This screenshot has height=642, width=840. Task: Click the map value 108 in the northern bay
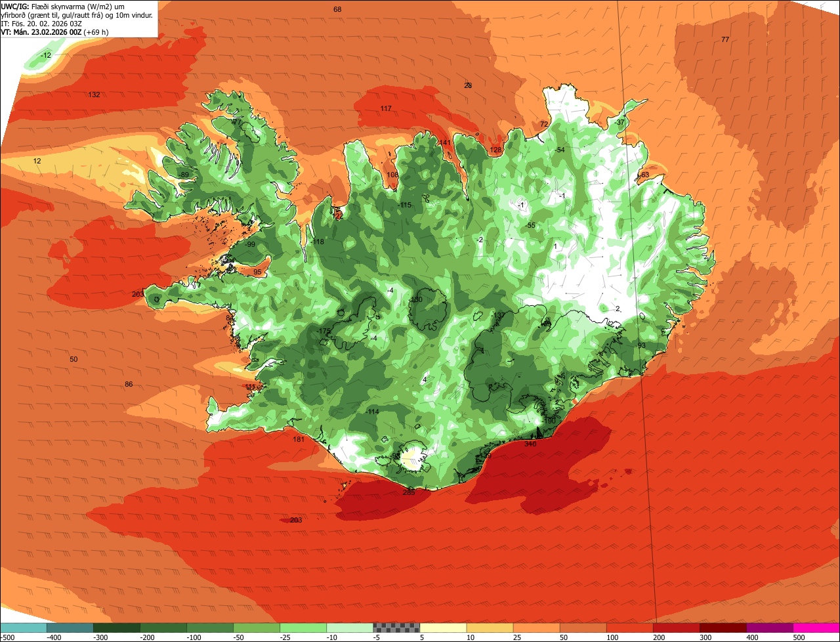392,175
